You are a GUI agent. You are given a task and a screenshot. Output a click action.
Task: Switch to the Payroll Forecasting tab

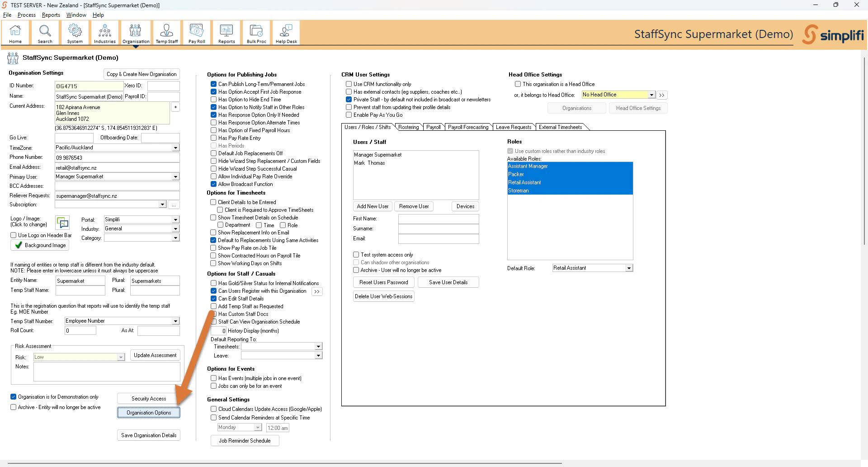tap(468, 127)
